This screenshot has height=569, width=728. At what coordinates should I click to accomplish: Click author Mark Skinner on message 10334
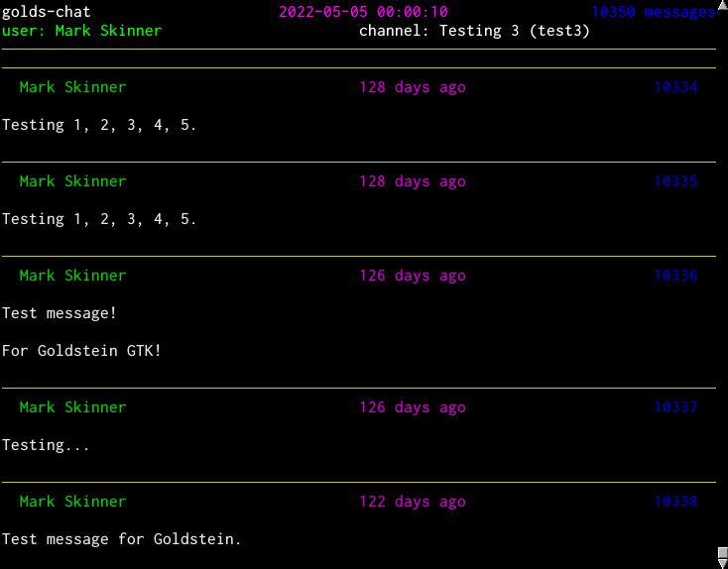pos(72,87)
